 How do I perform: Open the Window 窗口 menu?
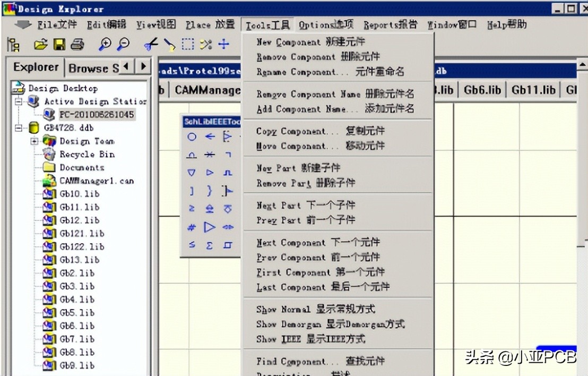452,25
